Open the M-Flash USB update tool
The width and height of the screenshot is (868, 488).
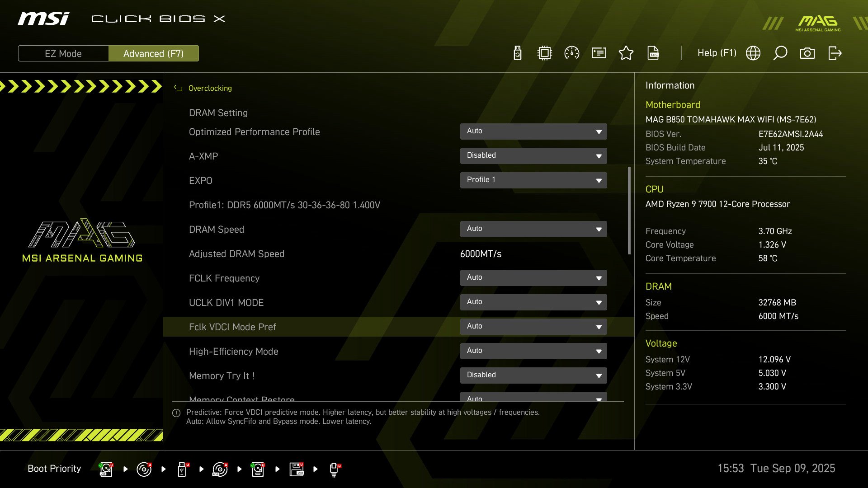[517, 53]
